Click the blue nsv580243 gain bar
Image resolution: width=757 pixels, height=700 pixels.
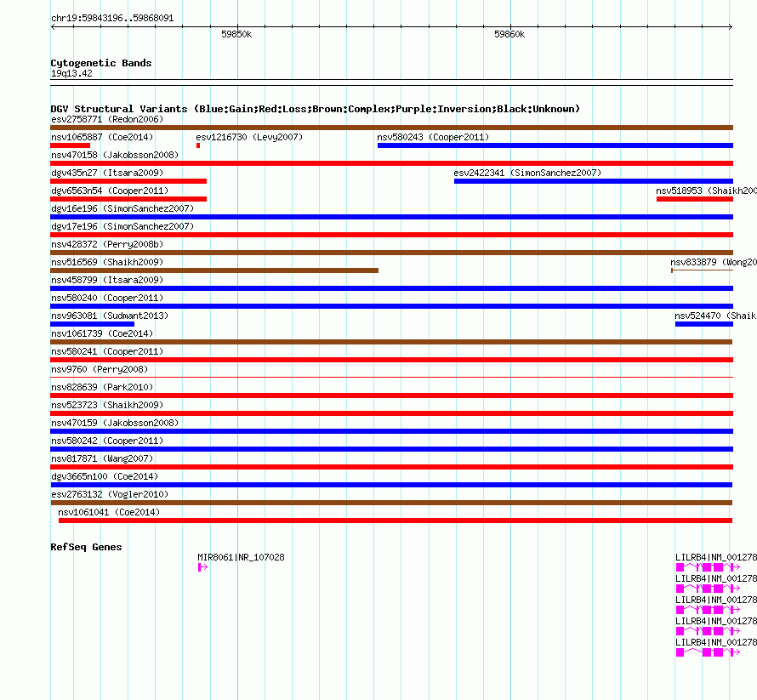[x=555, y=145]
